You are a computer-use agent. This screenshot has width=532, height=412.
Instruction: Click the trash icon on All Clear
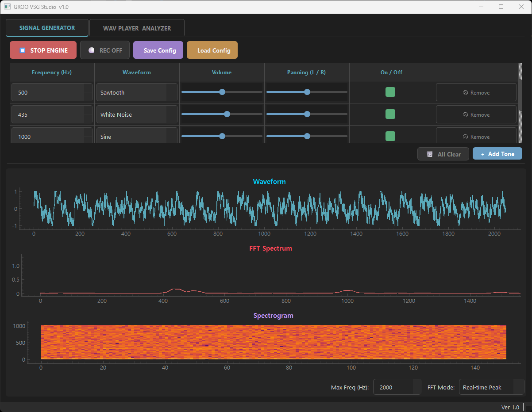tap(429, 154)
